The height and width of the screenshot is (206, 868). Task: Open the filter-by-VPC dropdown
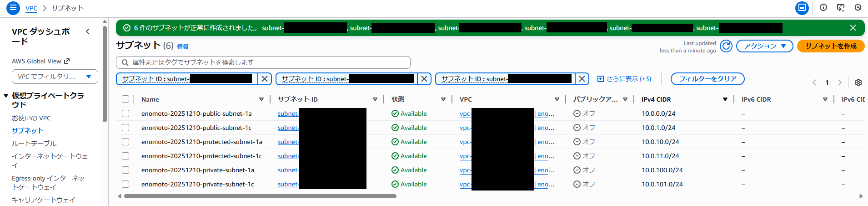(x=55, y=77)
